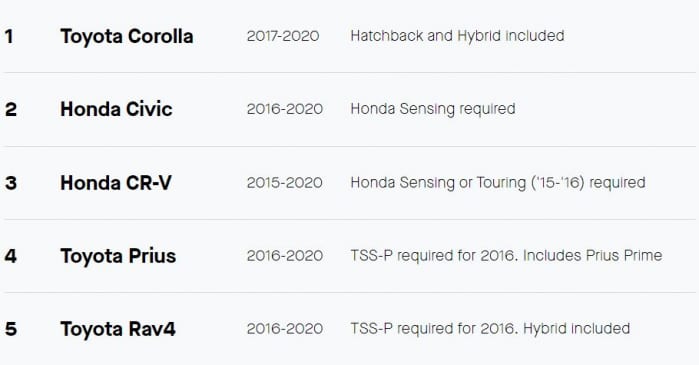Click the 'Honda Sensing required' note

[433, 109]
